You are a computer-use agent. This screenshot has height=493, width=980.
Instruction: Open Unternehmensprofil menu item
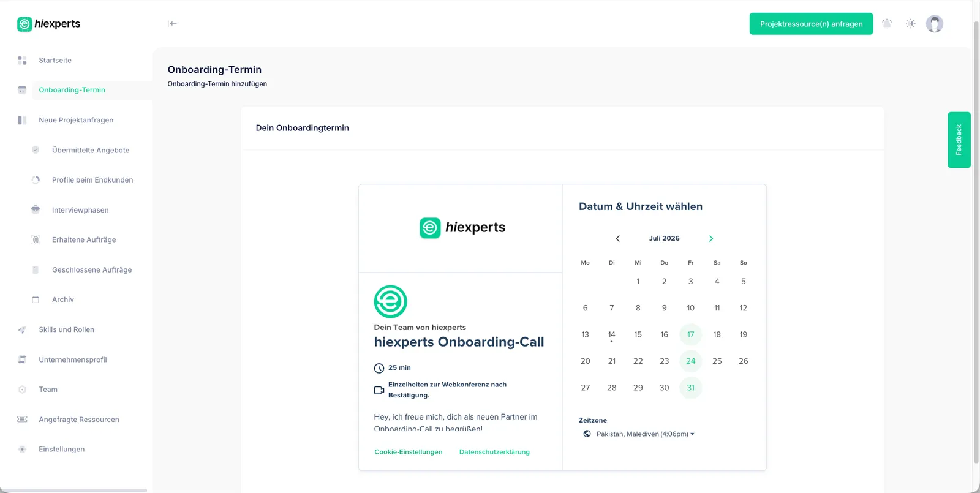73,359
